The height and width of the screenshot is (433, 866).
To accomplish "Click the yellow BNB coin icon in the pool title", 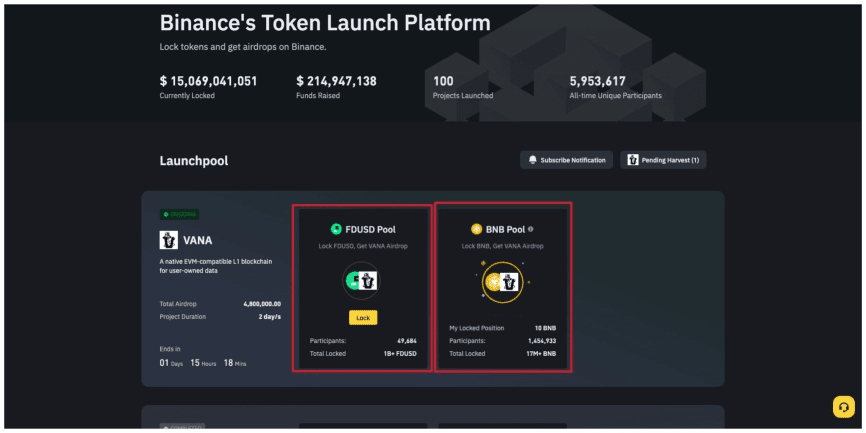I will (x=476, y=229).
